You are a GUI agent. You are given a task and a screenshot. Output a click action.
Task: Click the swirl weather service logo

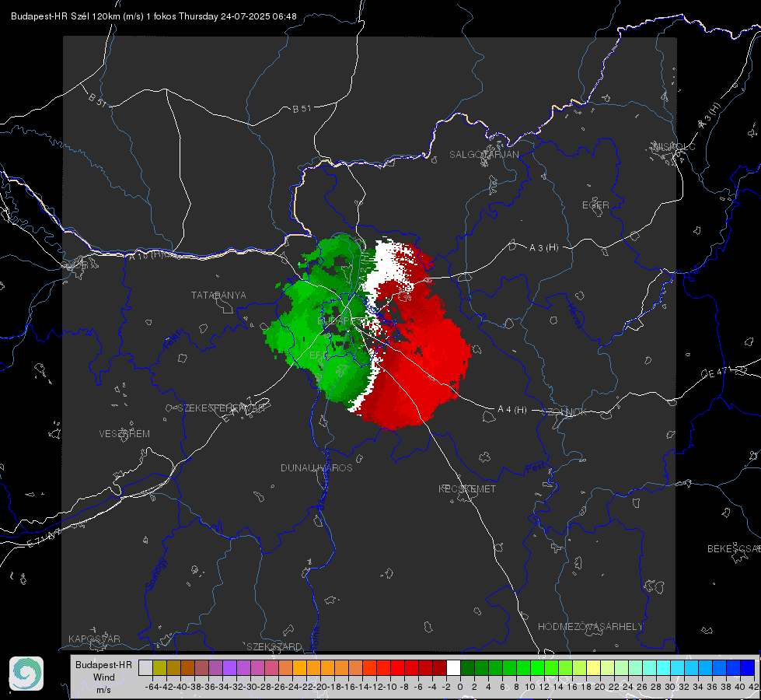tap(26, 674)
